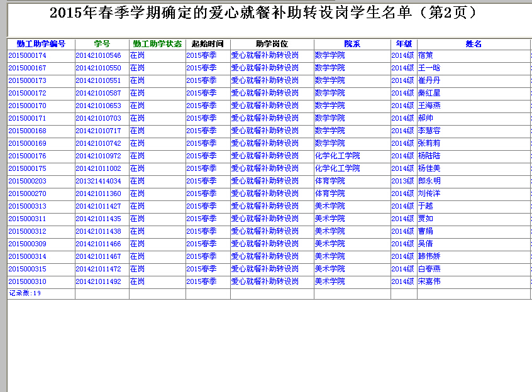This screenshot has height=392, width=532.
Task: Open record number 2015000174
Action: [x=27, y=55]
